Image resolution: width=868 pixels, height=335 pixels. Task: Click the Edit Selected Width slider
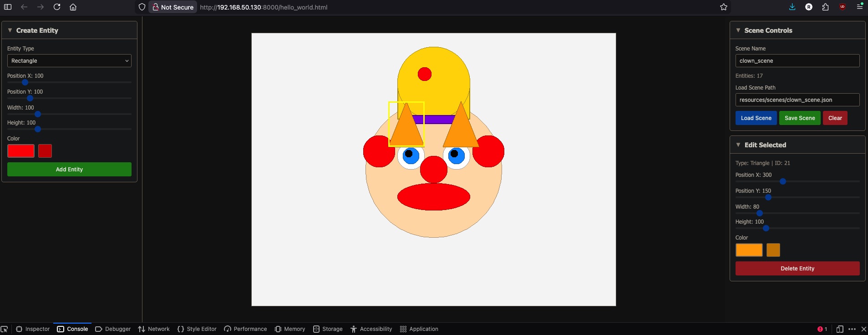pyautogui.click(x=797, y=213)
